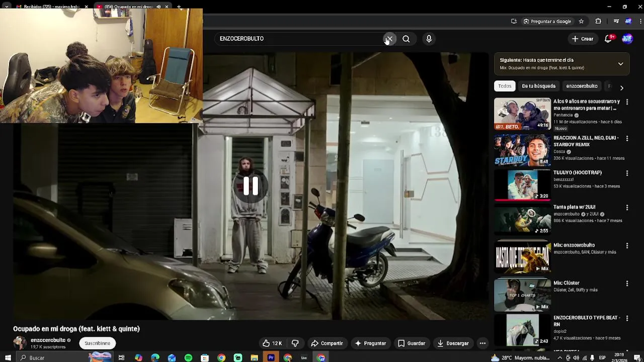Open Penitencia video thumbnail
The image size is (644, 362).
(522, 114)
